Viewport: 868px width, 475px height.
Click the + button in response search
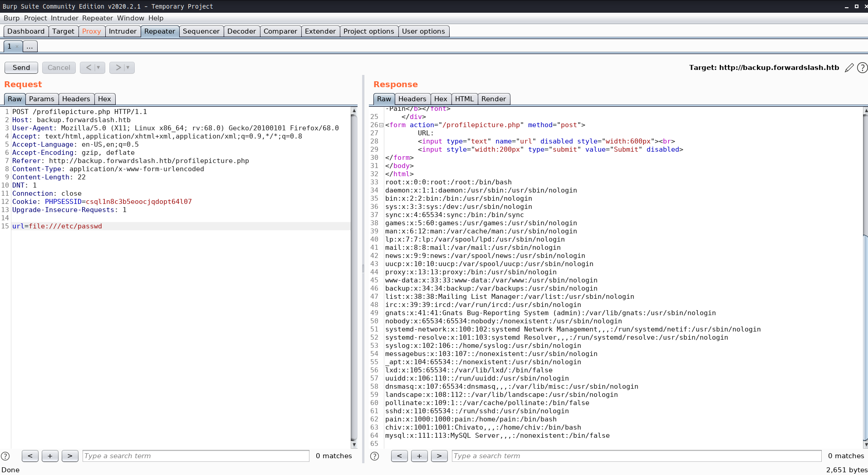pos(419,456)
